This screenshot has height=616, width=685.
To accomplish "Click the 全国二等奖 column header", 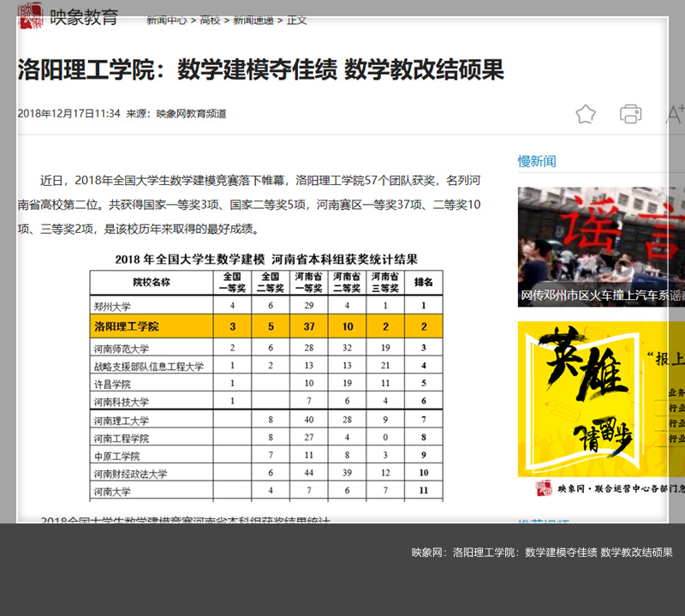I will pos(271,283).
